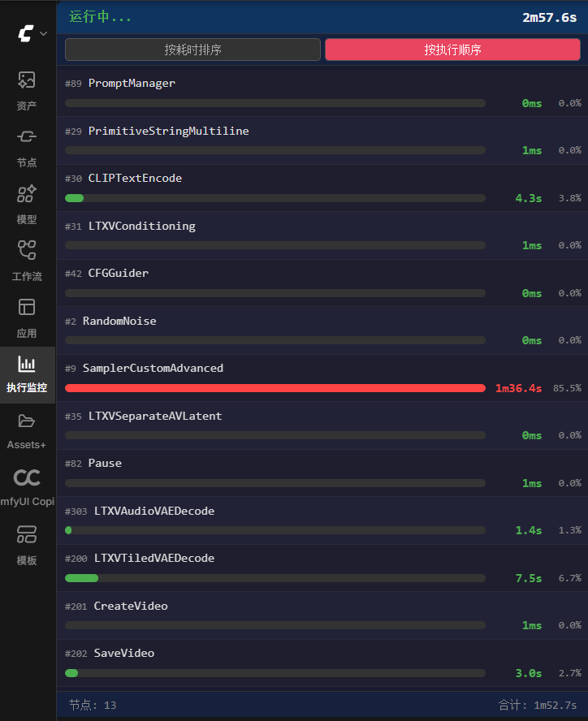This screenshot has width=588, height=721.
Task: Open the Assets+ folder panel
Action: tap(27, 432)
